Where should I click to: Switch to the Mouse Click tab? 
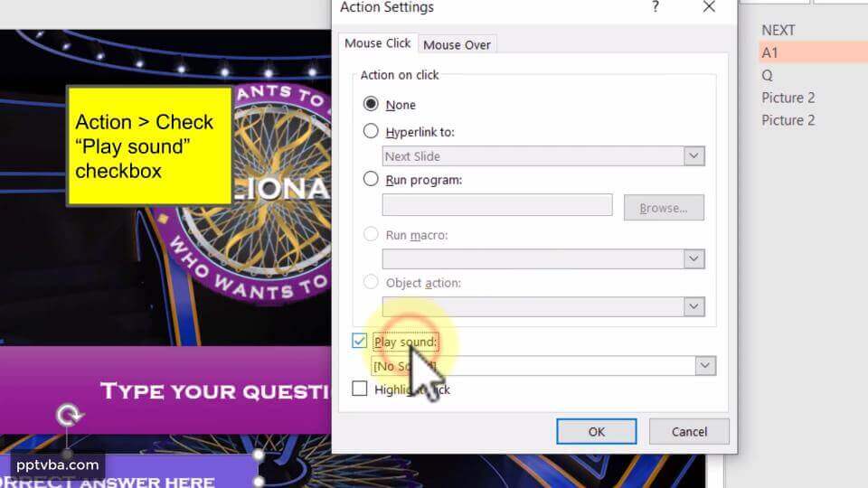pyautogui.click(x=378, y=43)
